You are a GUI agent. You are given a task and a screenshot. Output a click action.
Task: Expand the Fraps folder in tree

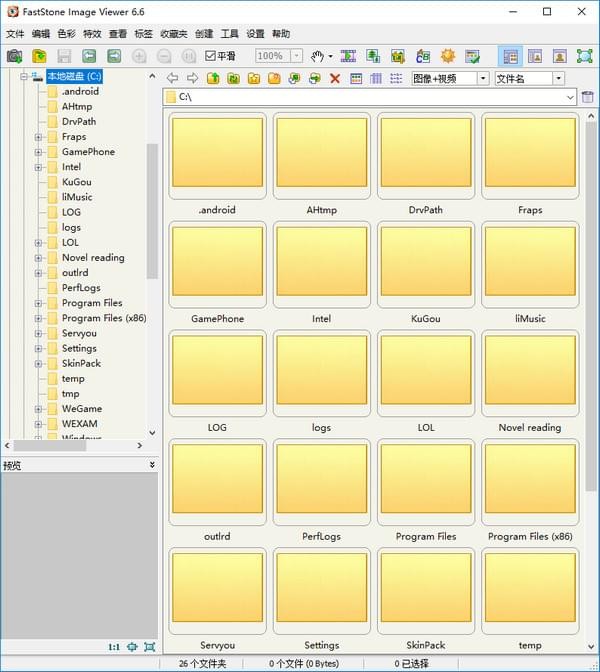pos(38,137)
